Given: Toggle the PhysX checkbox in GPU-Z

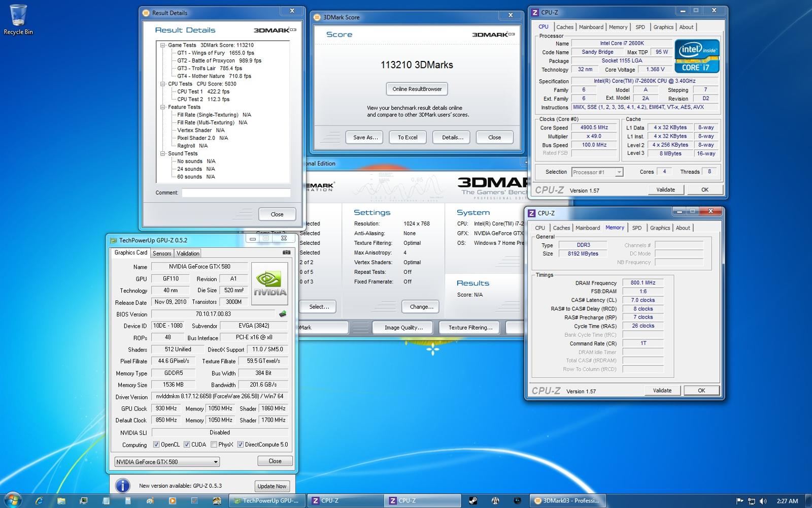Looking at the screenshot, I should coord(214,444).
